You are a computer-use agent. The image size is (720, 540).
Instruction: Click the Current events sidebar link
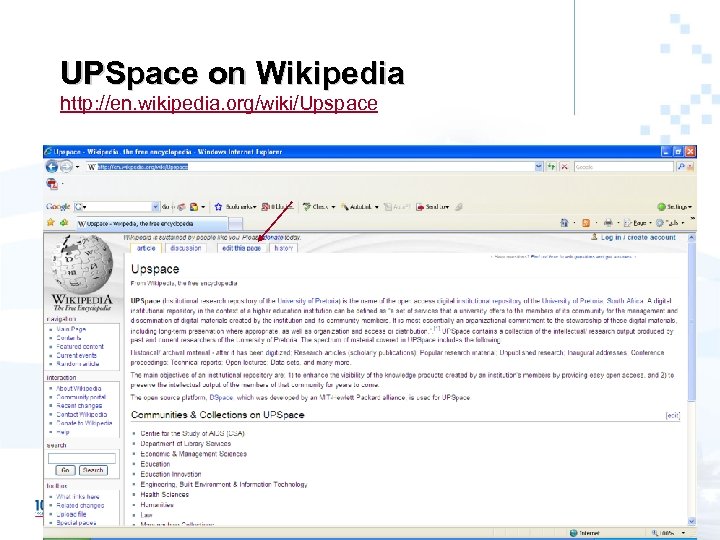click(x=76, y=355)
